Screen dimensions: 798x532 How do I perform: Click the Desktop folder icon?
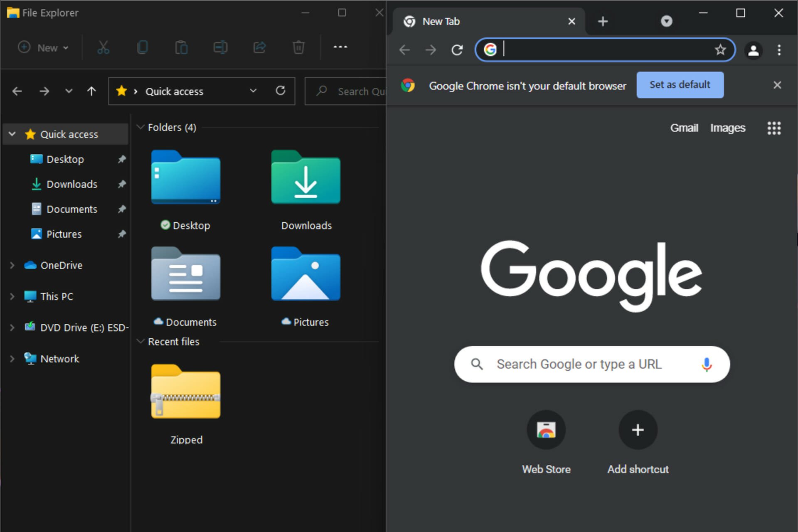tap(185, 182)
